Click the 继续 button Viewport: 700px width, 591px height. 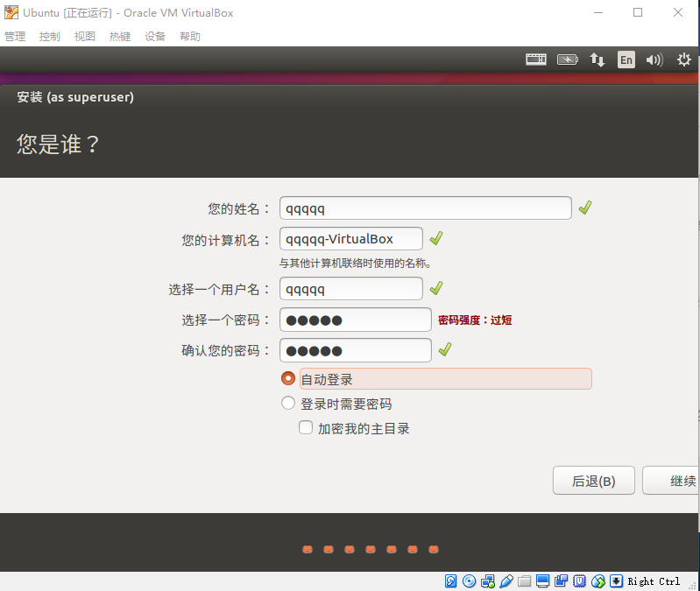[x=670, y=481]
